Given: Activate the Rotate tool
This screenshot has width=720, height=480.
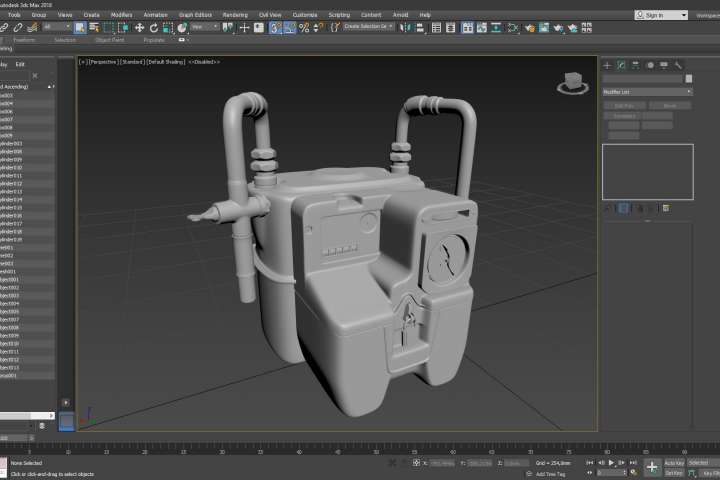Looking at the screenshot, I should 154,28.
